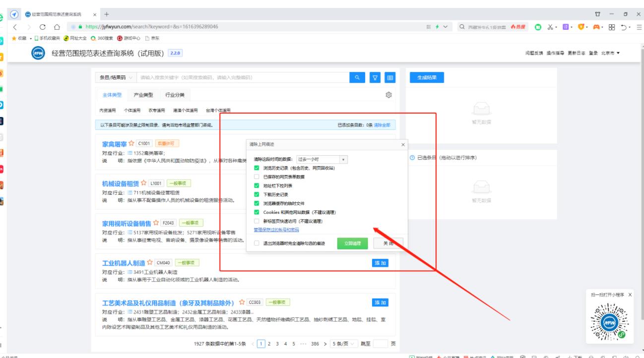644x358 pixels.
Task: Click the green 立即清理 button
Action: click(x=352, y=243)
